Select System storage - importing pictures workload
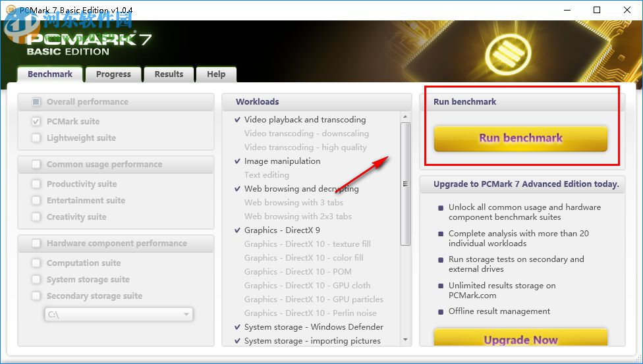The image size is (643, 364). (312, 341)
